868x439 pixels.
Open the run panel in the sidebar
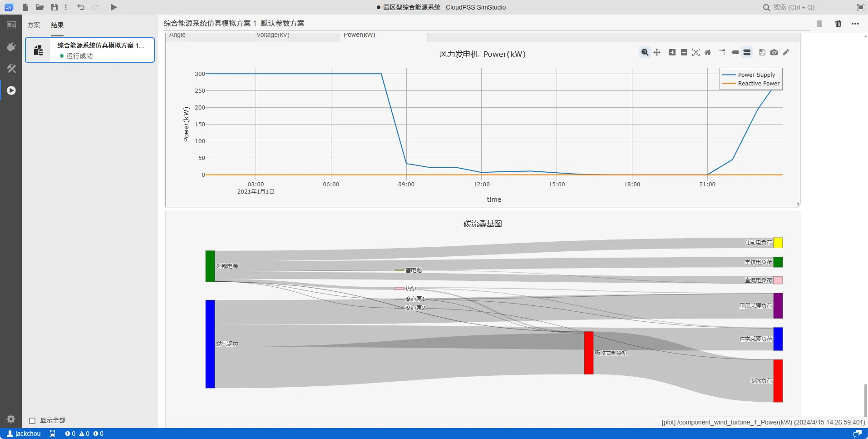11,90
